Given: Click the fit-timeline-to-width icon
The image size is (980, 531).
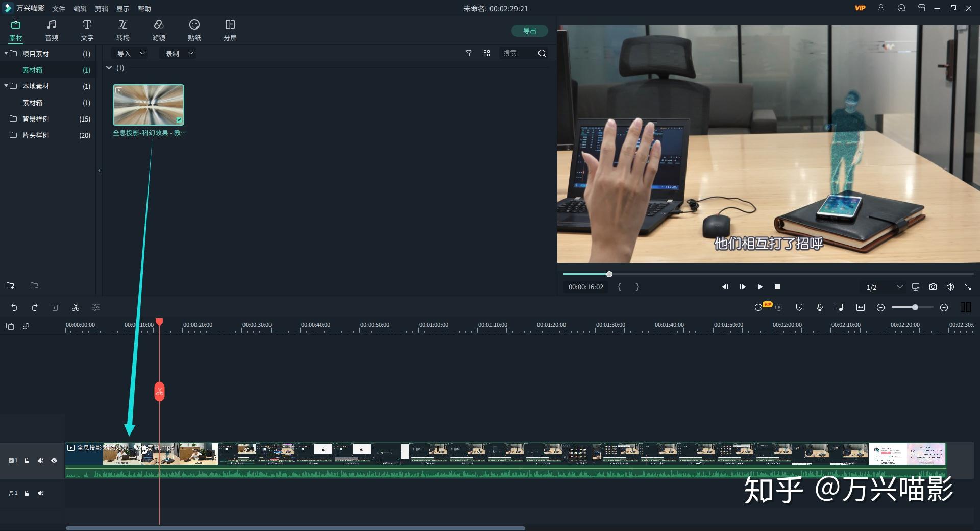Looking at the screenshot, I should [x=861, y=307].
